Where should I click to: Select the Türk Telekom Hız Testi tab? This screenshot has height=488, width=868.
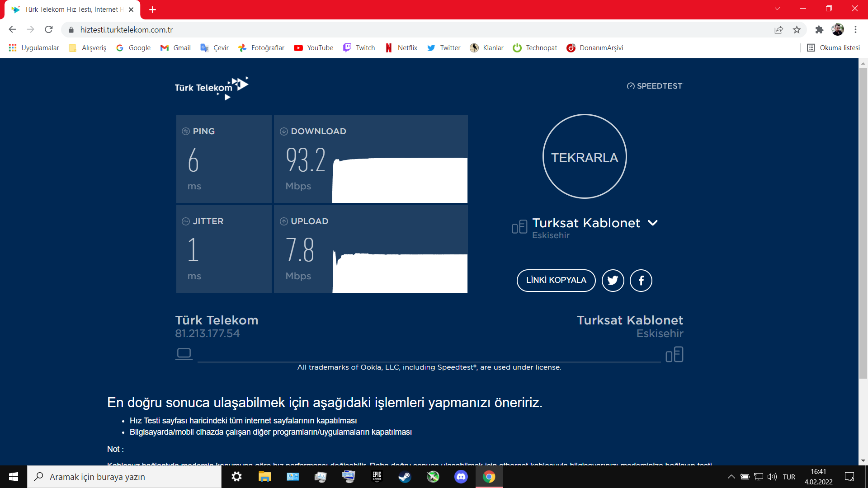click(72, 9)
